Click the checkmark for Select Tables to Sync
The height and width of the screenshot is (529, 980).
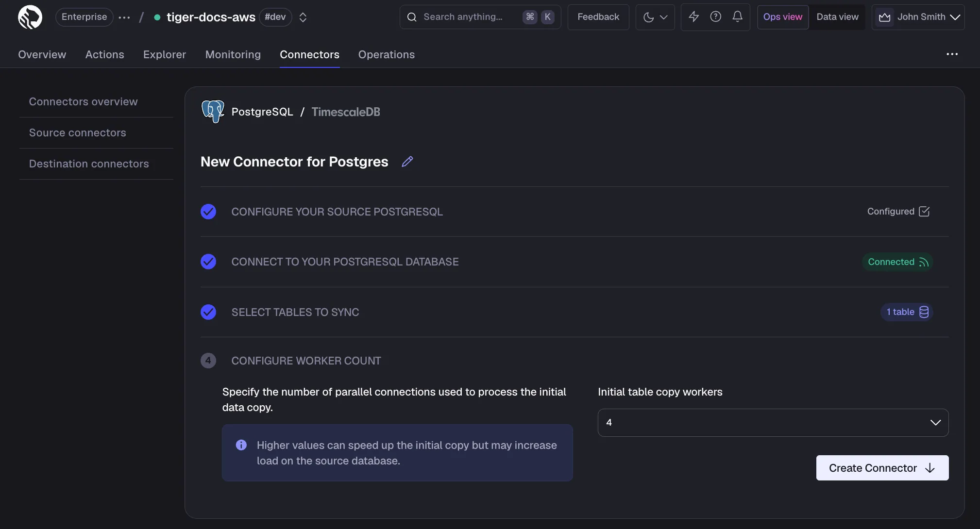pyautogui.click(x=208, y=312)
